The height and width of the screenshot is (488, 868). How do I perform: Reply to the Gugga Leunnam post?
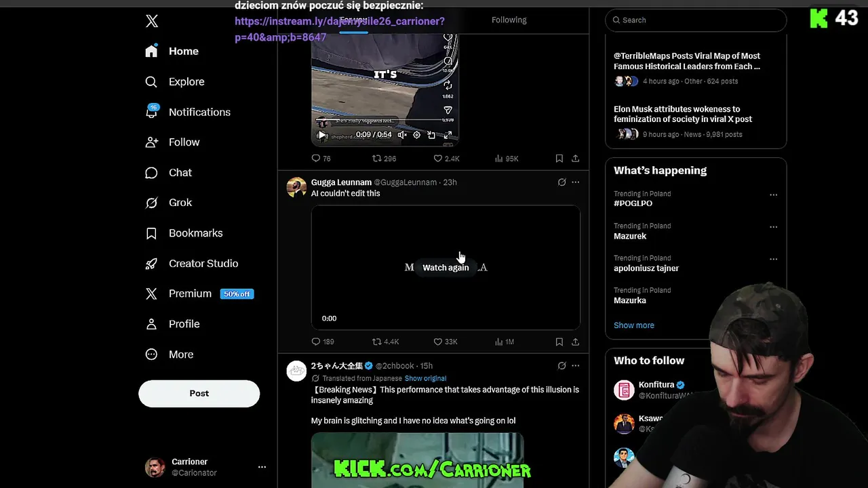click(323, 342)
